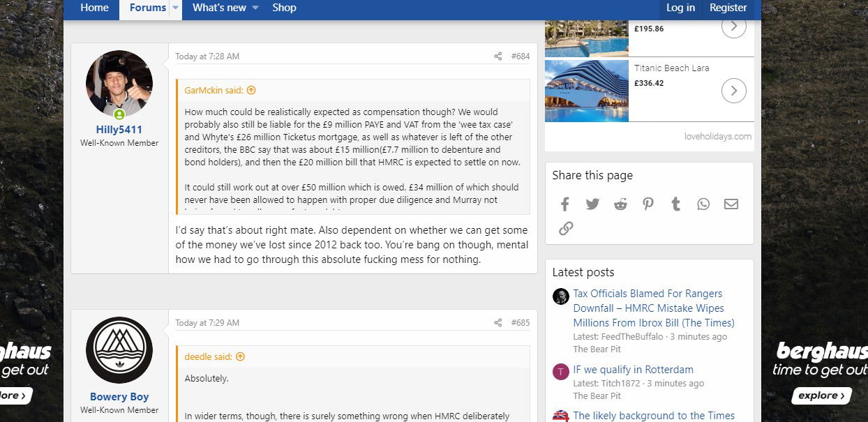Open post number #684 permalink
Screen dimensions: 868x422
(x=521, y=56)
